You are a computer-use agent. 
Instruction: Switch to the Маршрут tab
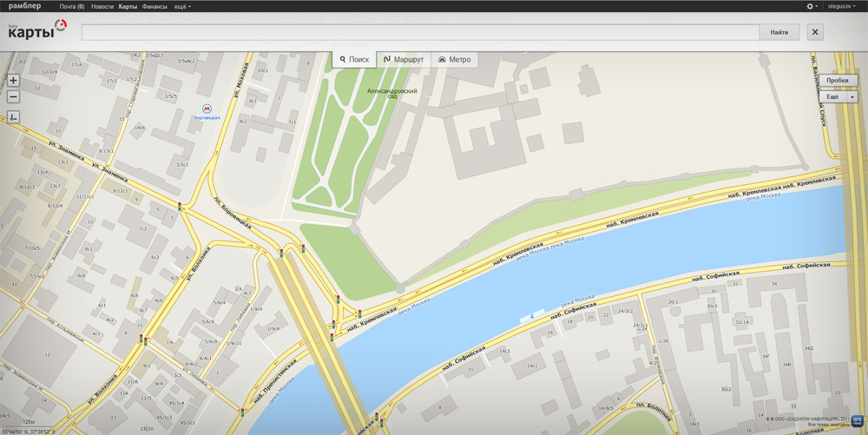404,60
